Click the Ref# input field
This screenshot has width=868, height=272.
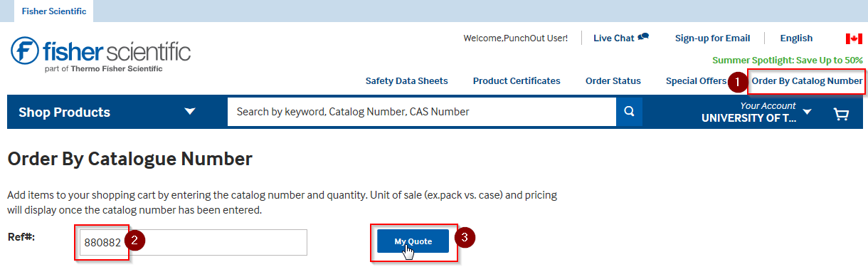(193, 242)
